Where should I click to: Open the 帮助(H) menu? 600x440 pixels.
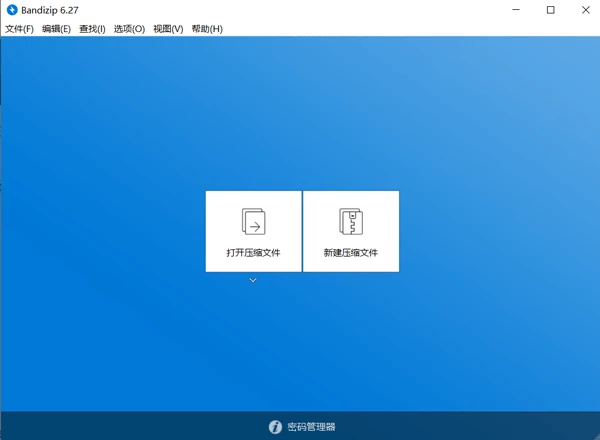tap(207, 29)
